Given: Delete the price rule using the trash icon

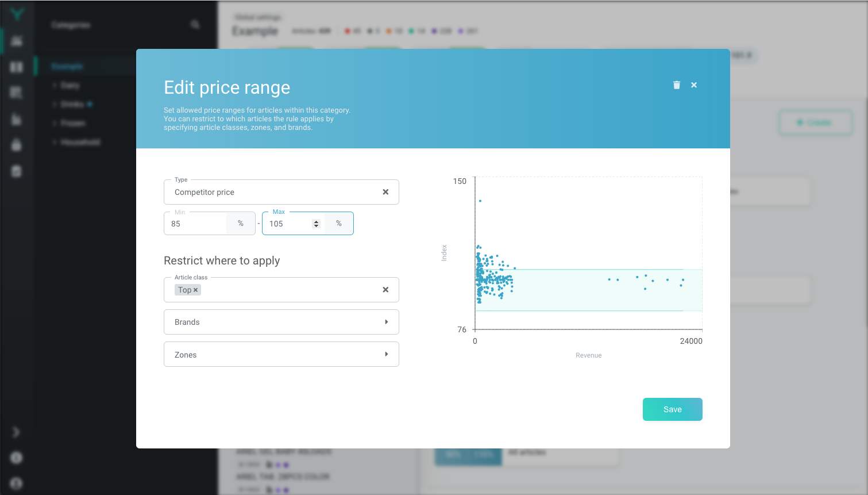Looking at the screenshot, I should 676,85.
